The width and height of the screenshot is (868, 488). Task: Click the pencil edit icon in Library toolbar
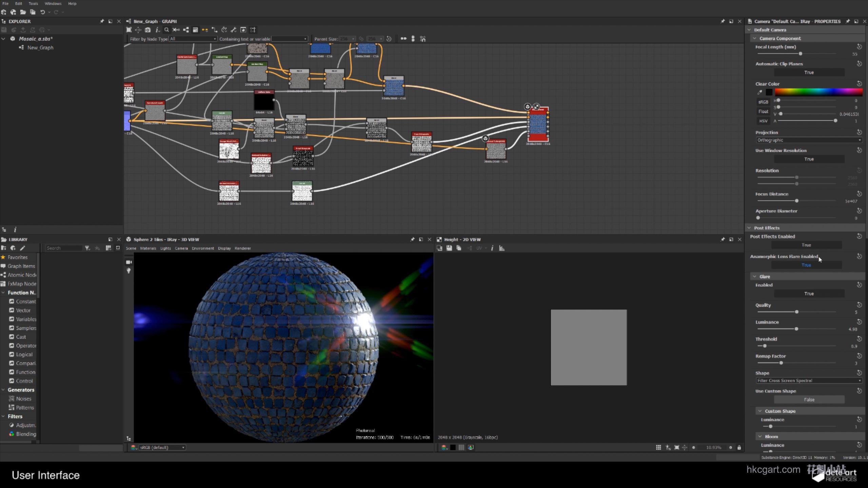tap(23, 248)
